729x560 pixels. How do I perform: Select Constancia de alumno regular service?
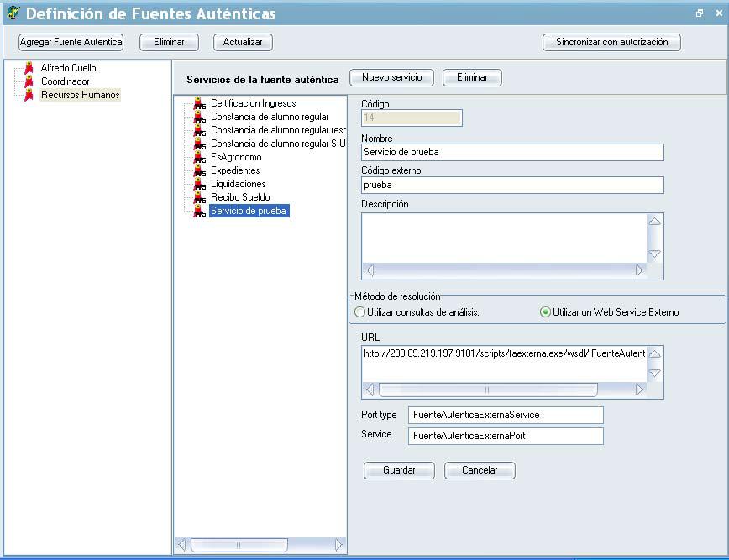point(270,118)
